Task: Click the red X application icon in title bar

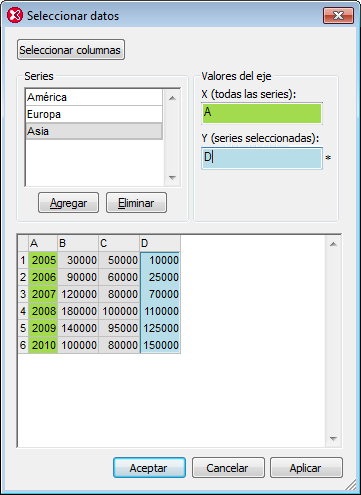Action: [15, 16]
